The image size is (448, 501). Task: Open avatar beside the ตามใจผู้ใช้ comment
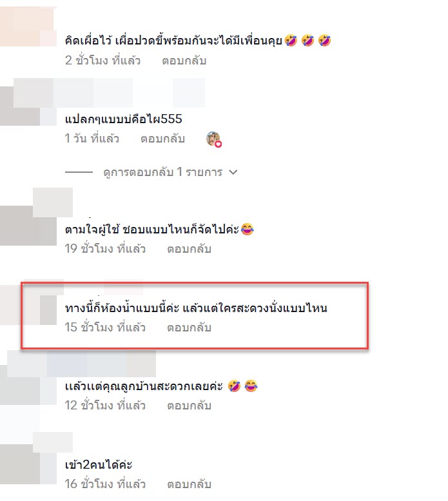(28, 226)
